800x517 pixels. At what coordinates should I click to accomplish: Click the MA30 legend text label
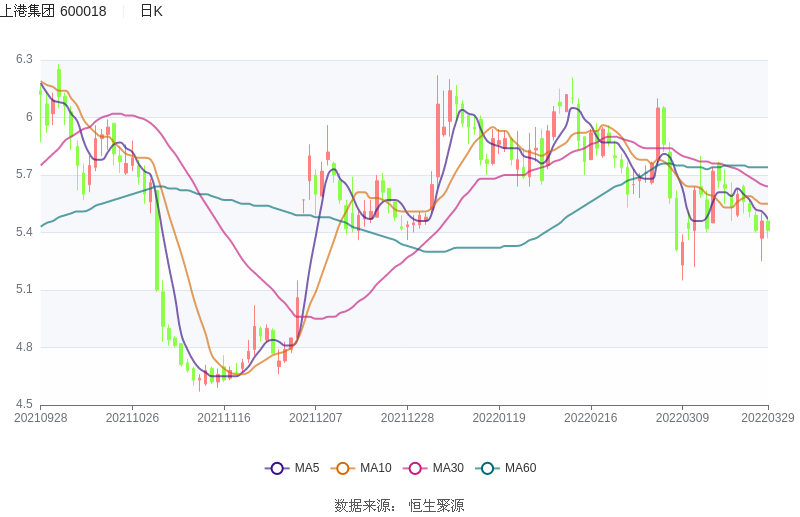point(448,468)
